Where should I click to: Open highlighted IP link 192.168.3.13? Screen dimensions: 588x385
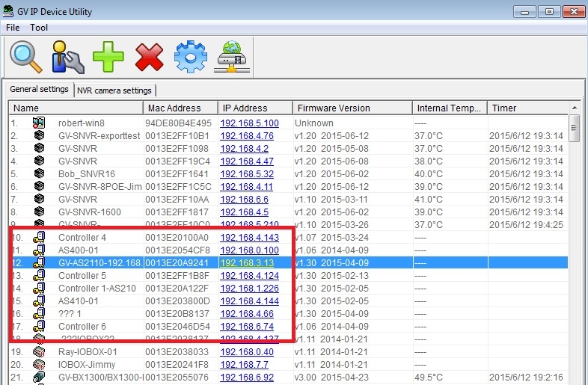247,263
